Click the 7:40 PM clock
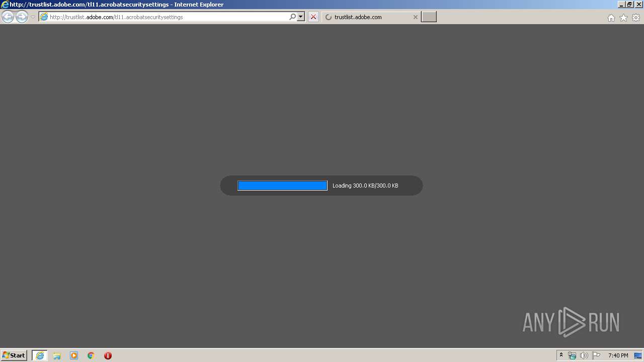Screen dimensions: 644x362 [x=618, y=355]
